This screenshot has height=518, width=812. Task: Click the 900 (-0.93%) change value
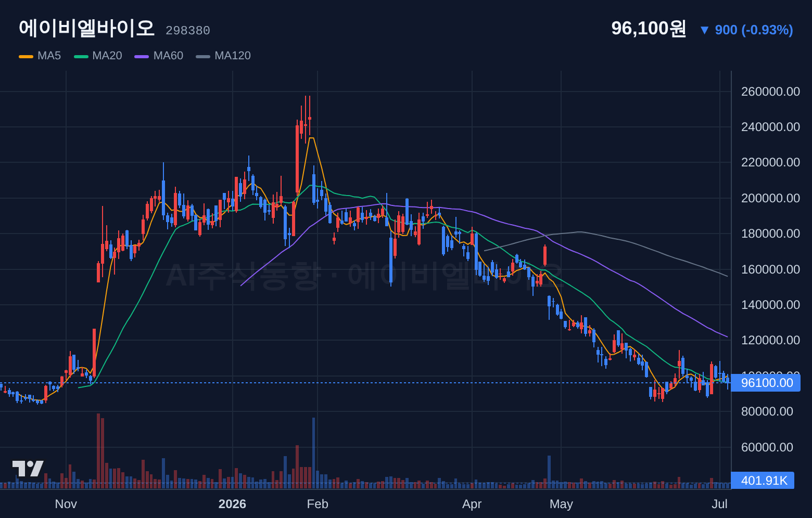tap(754, 30)
